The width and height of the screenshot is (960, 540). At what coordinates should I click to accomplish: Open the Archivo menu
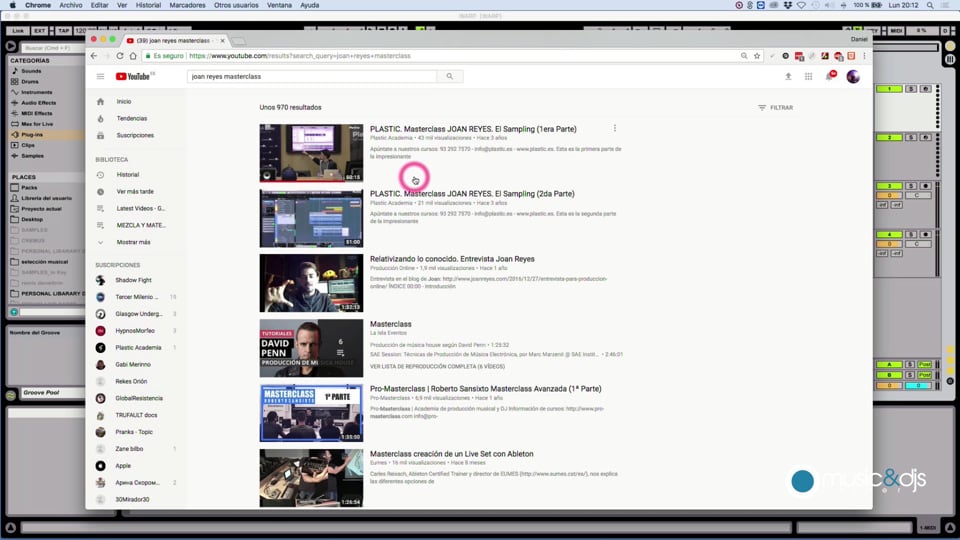click(x=70, y=5)
